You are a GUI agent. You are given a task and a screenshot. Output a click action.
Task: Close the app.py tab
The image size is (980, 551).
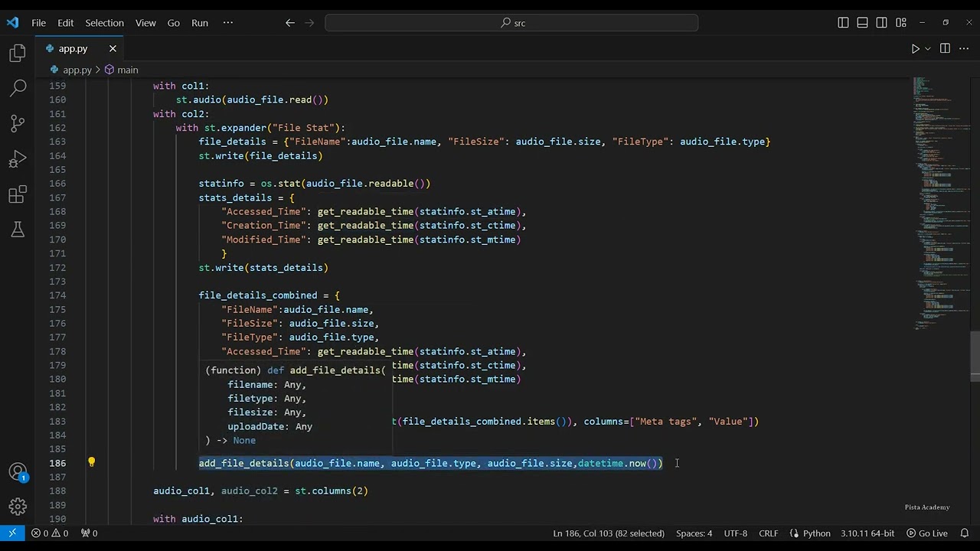[x=113, y=48]
